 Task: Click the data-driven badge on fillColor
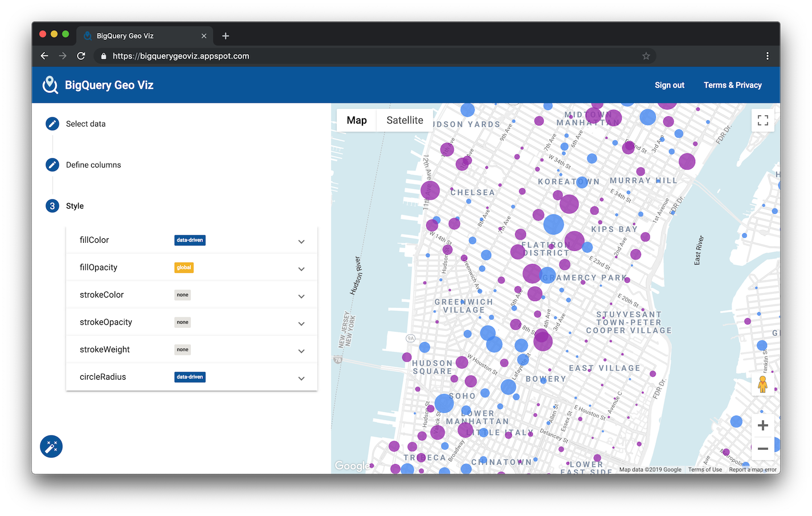coord(190,240)
